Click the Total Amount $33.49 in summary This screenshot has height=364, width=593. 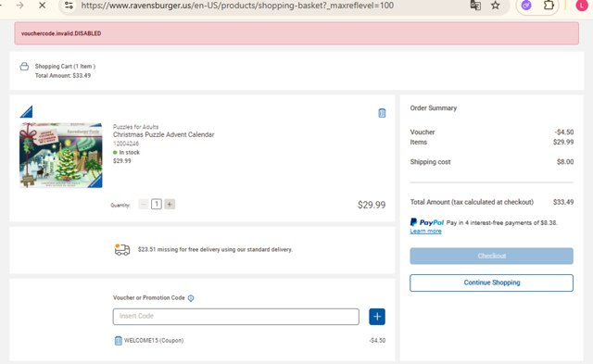coord(563,202)
